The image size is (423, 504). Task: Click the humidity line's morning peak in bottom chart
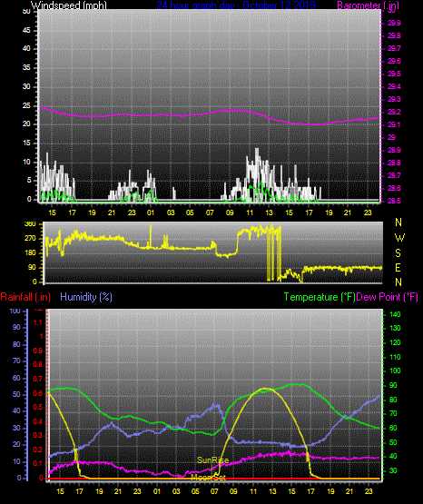pos(215,405)
